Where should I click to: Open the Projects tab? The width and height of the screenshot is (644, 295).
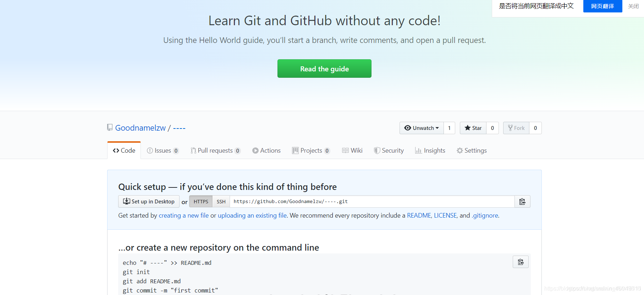pos(311,151)
